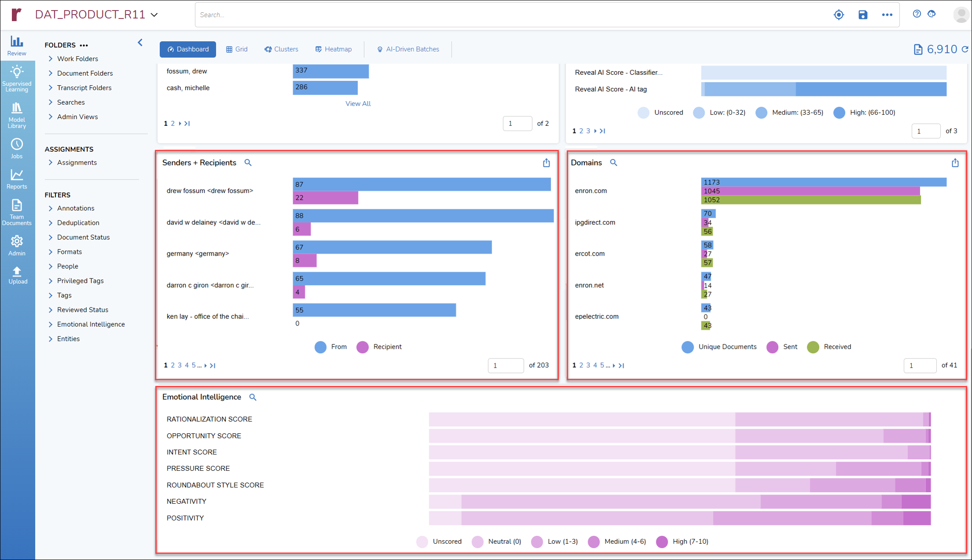Viewport: 972px width, 560px height.
Task: Export the Domains chart
Action: (x=955, y=163)
